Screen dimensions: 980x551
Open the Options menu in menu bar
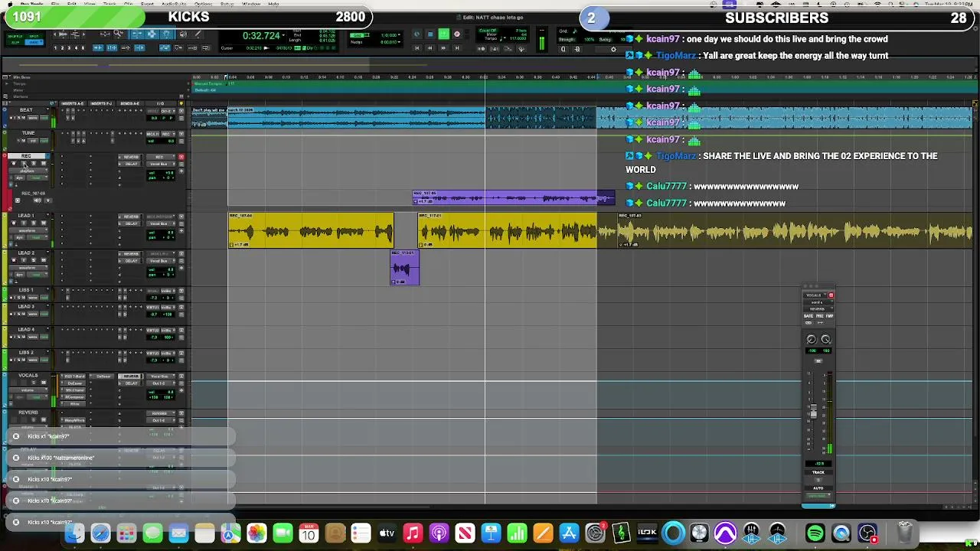(203, 4)
